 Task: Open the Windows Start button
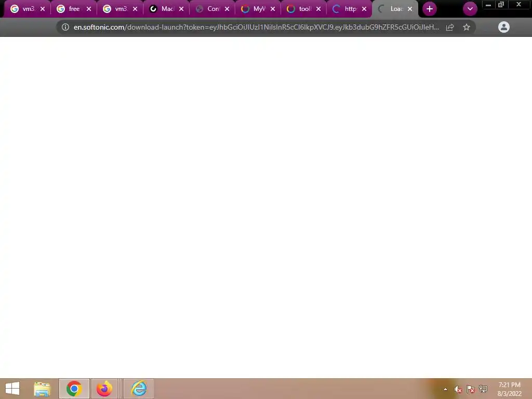[12, 389]
